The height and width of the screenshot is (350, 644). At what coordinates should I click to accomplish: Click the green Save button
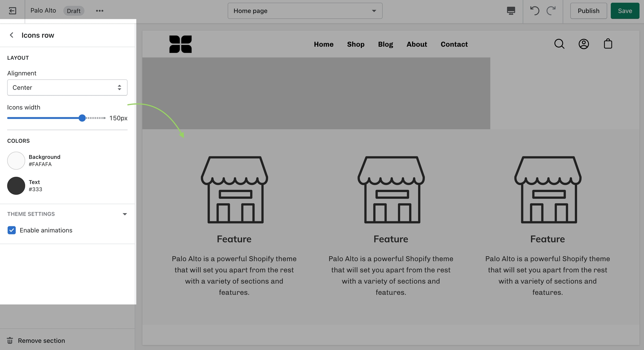[x=625, y=11]
